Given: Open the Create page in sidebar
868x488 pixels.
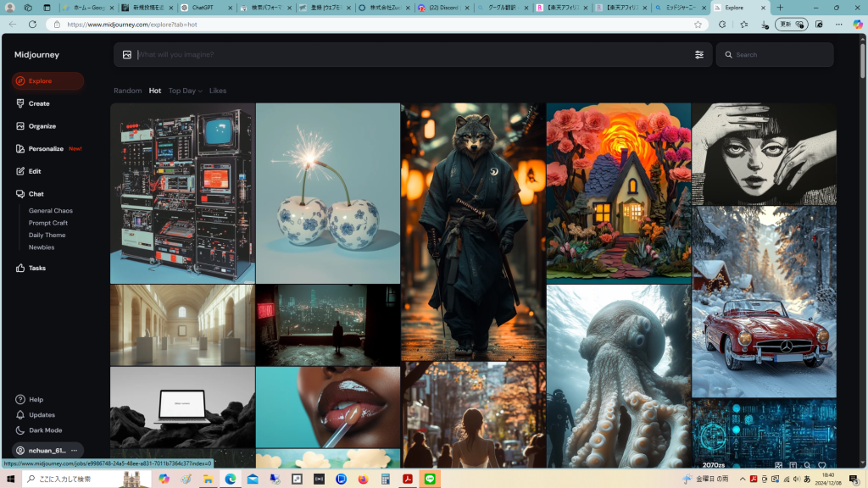Looking at the screenshot, I should [38, 103].
